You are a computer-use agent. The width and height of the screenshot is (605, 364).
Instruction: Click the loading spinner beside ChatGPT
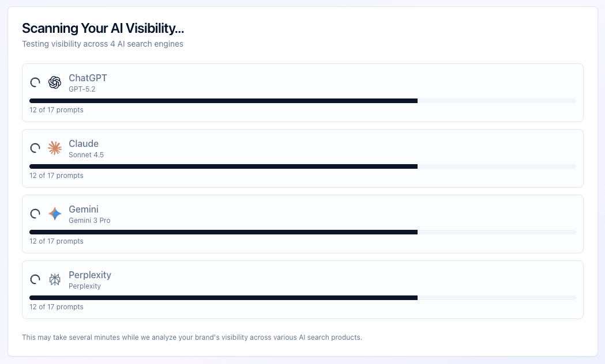[x=35, y=82]
